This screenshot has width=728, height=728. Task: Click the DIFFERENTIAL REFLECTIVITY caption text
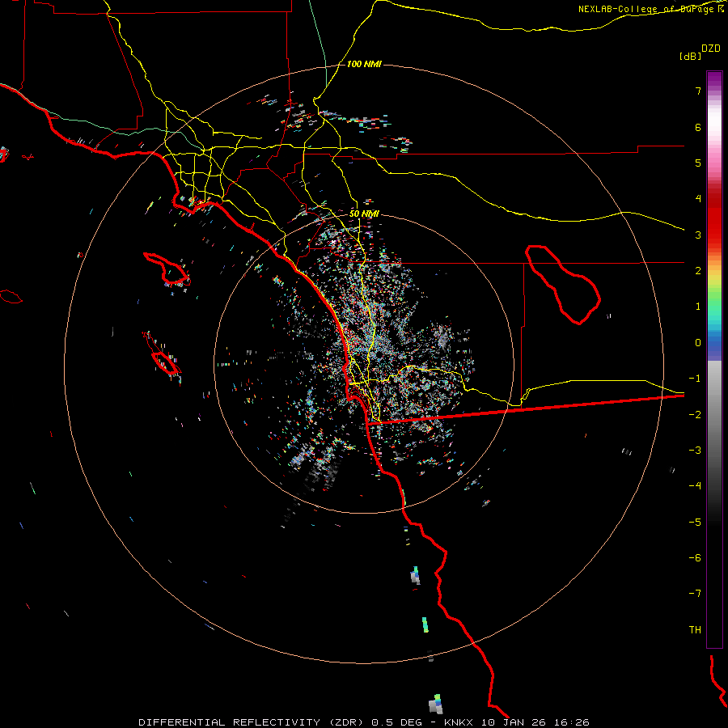coord(230,722)
